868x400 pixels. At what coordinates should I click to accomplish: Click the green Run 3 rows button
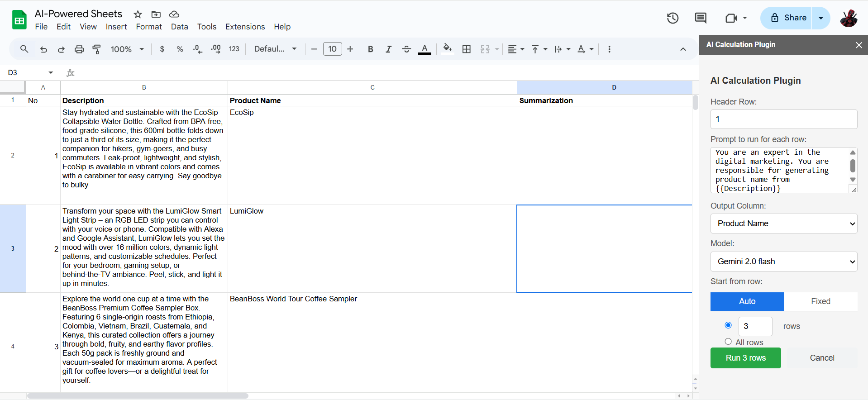pyautogui.click(x=745, y=358)
